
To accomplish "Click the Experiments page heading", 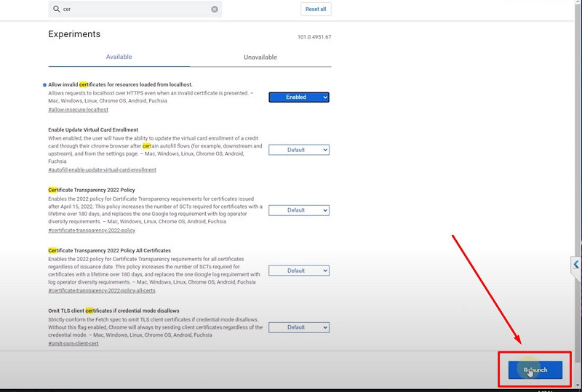I will point(74,34).
